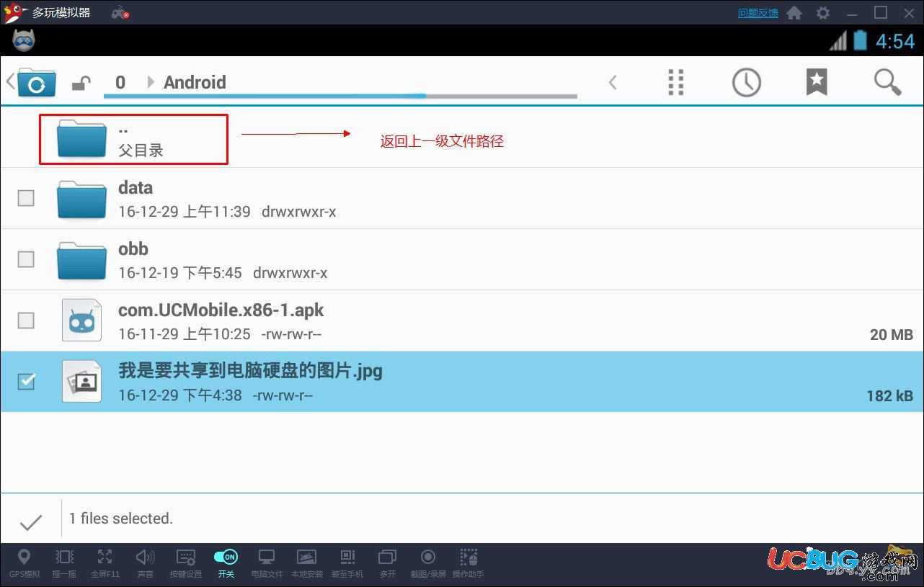Check the data folder checkbox

coord(26,197)
